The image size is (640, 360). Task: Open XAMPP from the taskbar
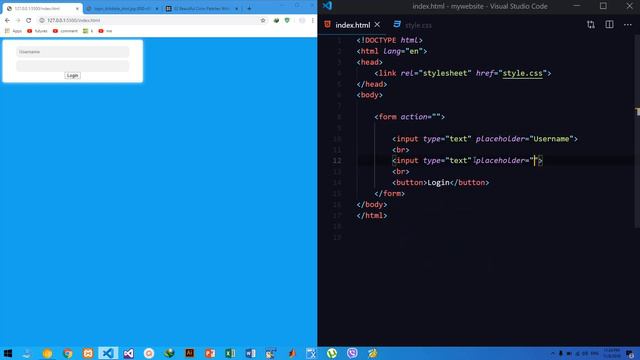coord(88,353)
